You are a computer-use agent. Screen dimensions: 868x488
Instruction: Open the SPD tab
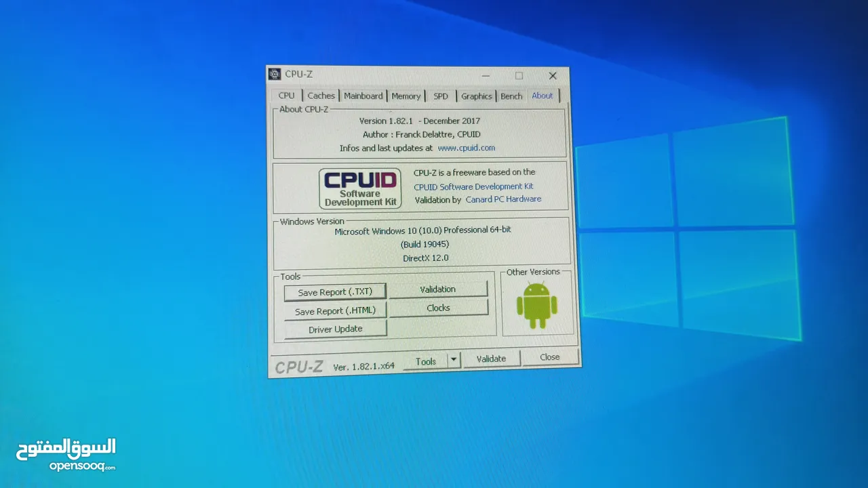(441, 96)
